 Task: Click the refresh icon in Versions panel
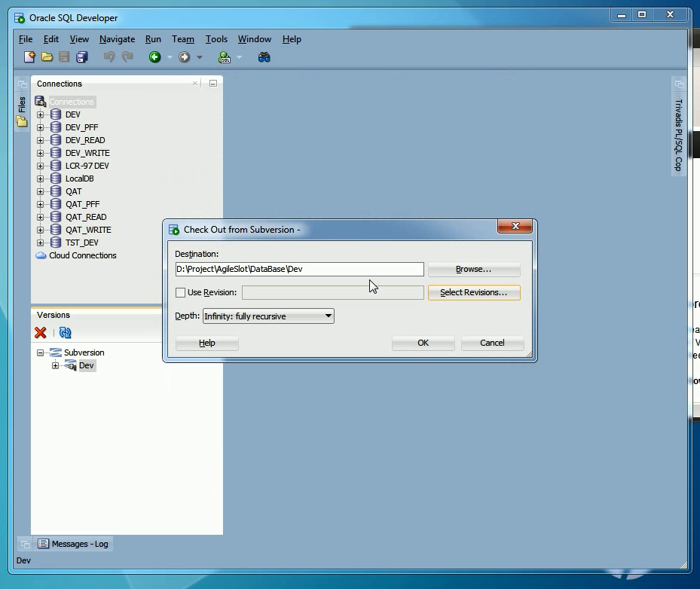[66, 332]
